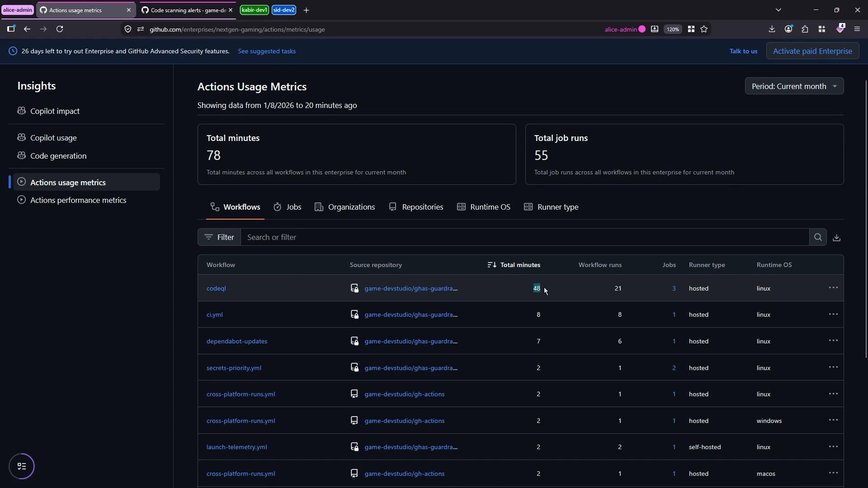The width and height of the screenshot is (868, 488).
Task: Open the ci.yml workflow link
Action: (x=214, y=314)
